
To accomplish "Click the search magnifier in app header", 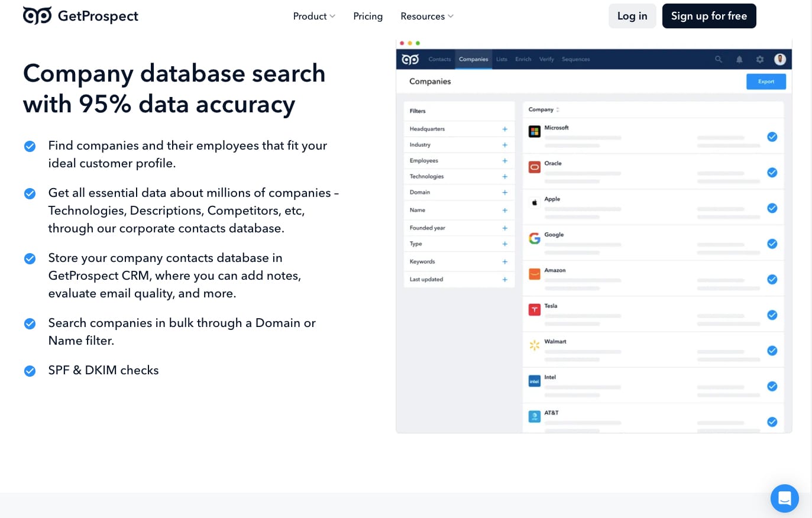I will click(x=719, y=59).
